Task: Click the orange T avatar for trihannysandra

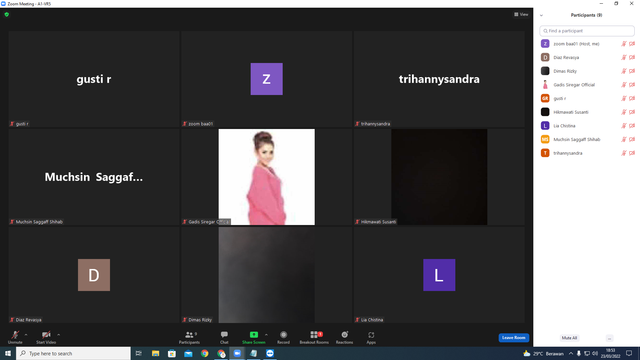Action: (x=545, y=153)
